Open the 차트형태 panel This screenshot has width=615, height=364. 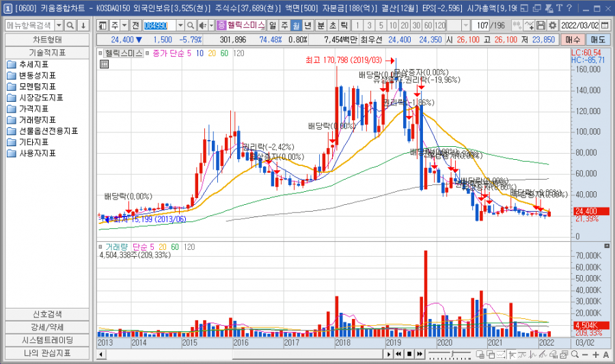(x=47, y=40)
